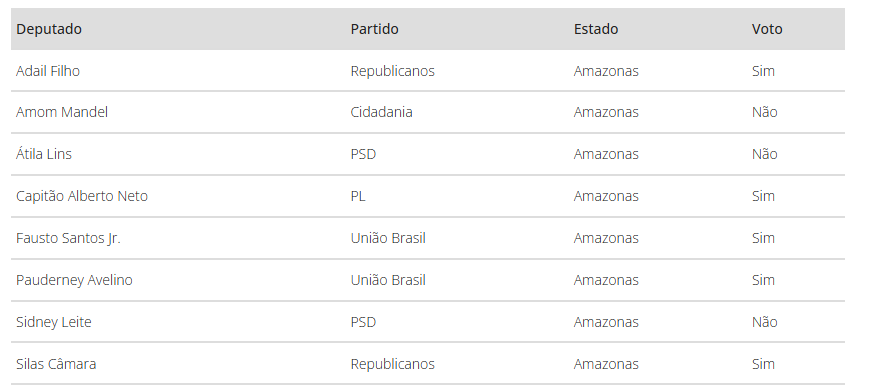
Task: Click PSD in Átila Lins row
Action: 363,154
